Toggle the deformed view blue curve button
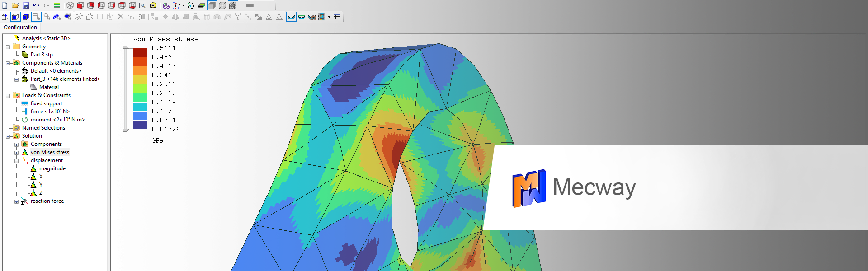The image size is (868, 271). pos(291,17)
